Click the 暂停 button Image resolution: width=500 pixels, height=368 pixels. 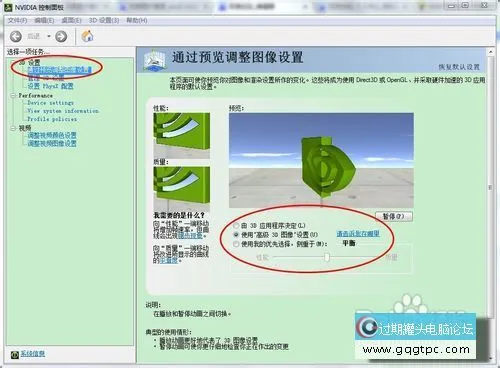[x=394, y=216]
